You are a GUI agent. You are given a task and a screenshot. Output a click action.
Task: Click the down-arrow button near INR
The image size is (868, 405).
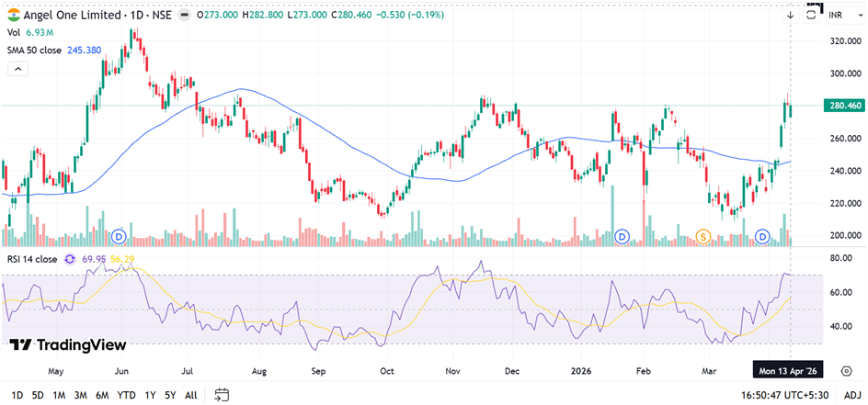790,15
